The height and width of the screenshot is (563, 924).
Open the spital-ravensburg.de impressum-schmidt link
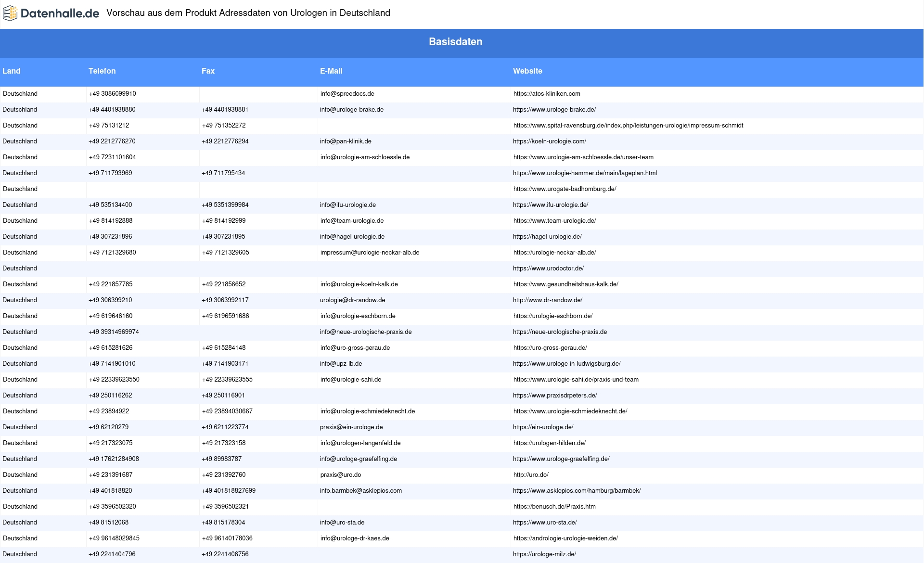(629, 126)
